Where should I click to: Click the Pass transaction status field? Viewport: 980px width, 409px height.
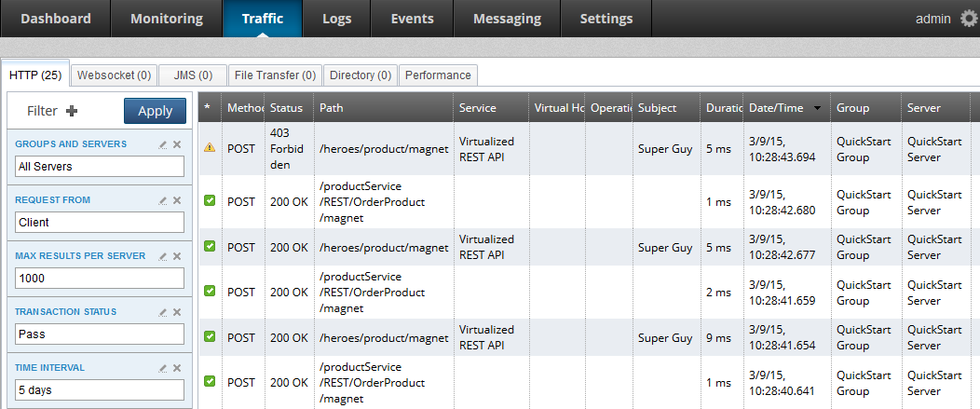(x=100, y=334)
